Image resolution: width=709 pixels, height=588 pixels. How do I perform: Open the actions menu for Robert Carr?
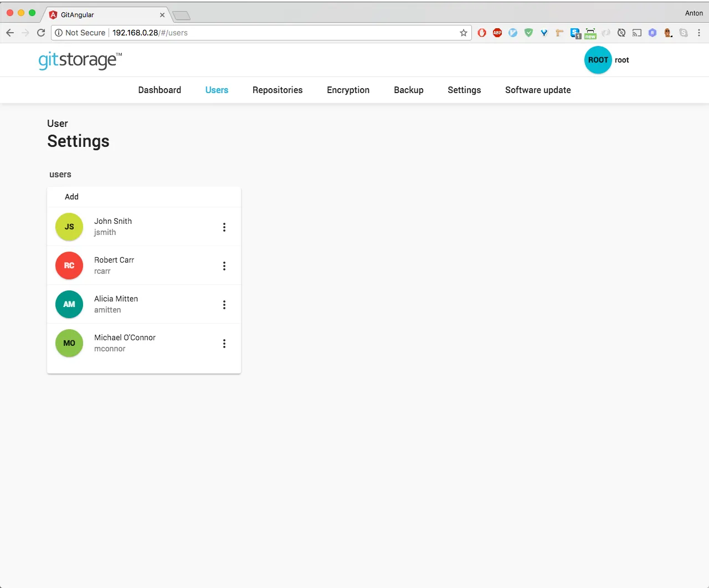224,265
